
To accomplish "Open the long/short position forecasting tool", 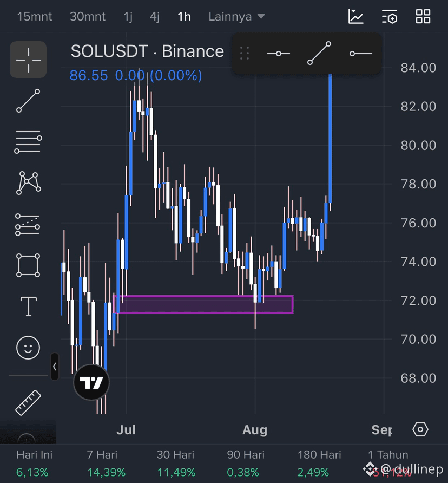I will [28, 225].
